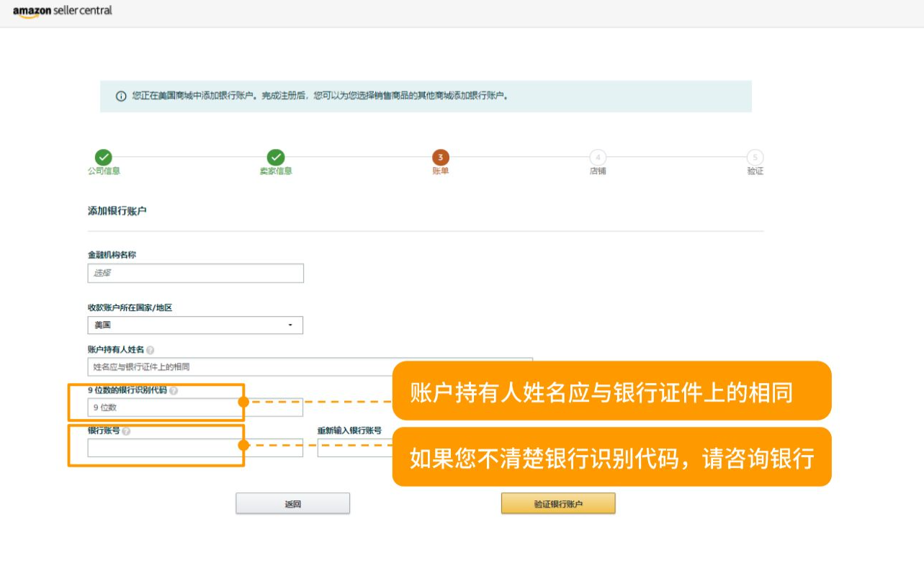Open the 金融机构名称 dropdown

pyautogui.click(x=195, y=273)
